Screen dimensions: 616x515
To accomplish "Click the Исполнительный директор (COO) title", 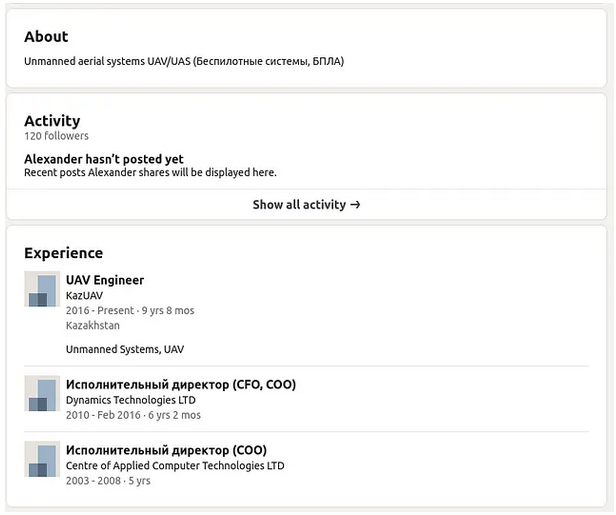I will tap(166, 450).
